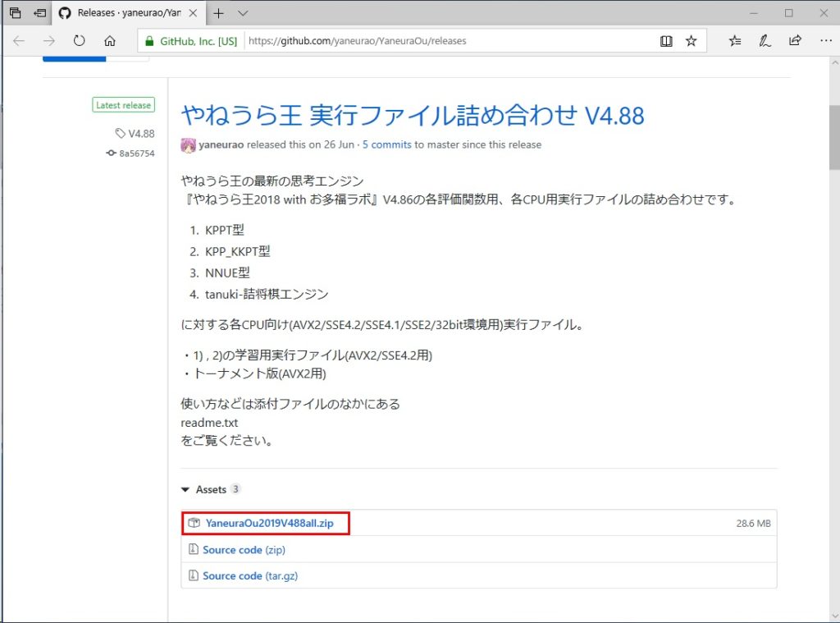The width and height of the screenshot is (840, 623).
Task: Open the yaneurao avatar image
Action: click(188, 145)
